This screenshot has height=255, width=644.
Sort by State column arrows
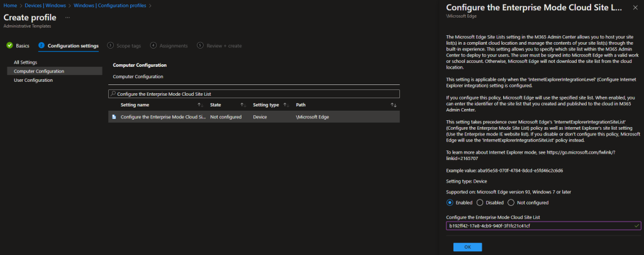(x=243, y=105)
